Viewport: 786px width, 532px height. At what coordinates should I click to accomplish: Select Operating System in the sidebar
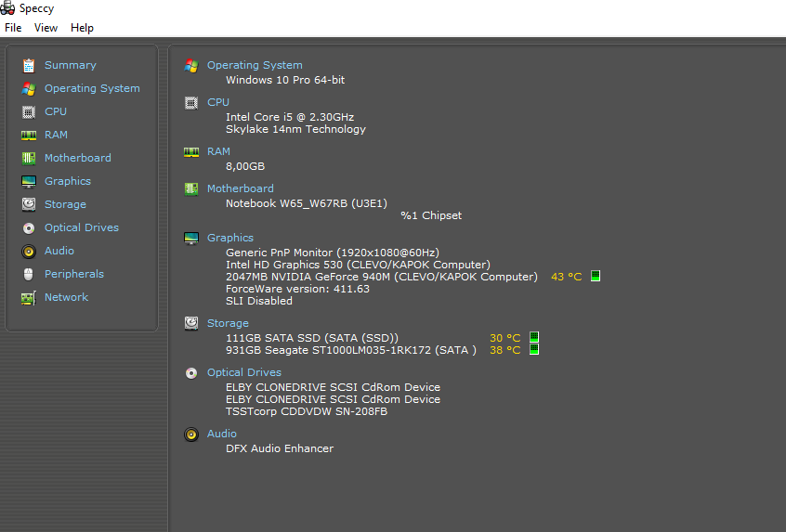(x=92, y=88)
